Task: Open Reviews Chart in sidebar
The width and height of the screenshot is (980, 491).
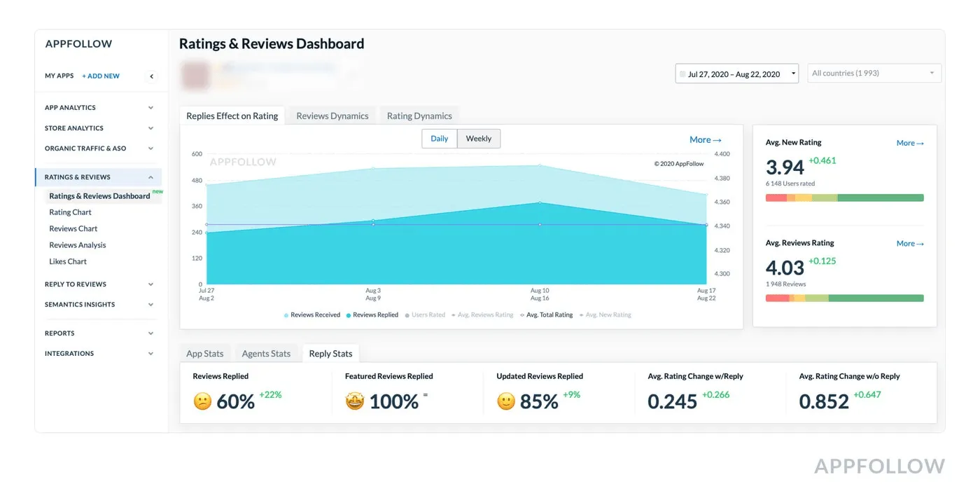Action: point(73,228)
